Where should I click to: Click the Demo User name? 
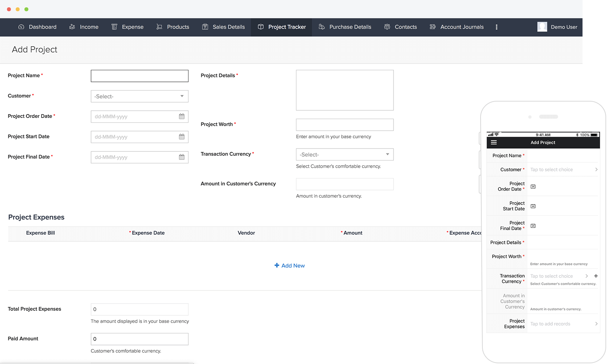click(x=564, y=27)
